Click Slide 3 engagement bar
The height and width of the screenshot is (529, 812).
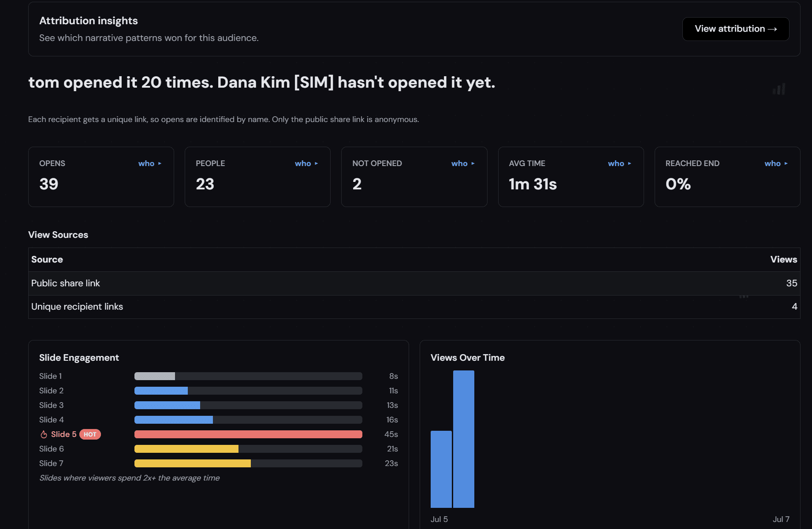coord(248,405)
